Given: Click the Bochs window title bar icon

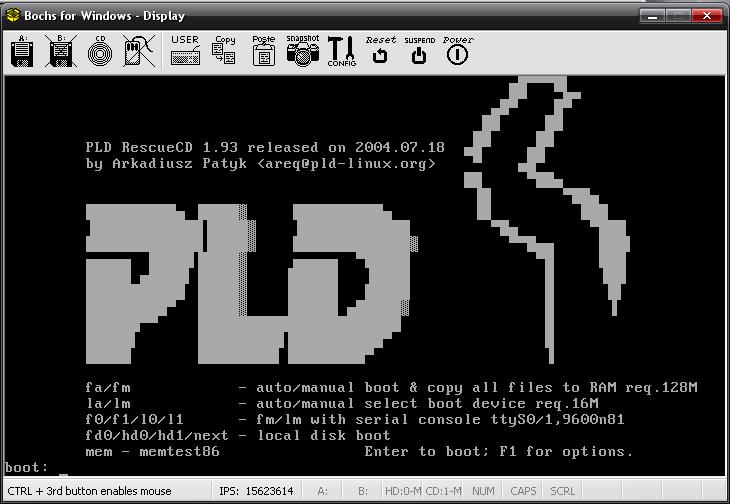Looking at the screenshot, I should tap(13, 15).
